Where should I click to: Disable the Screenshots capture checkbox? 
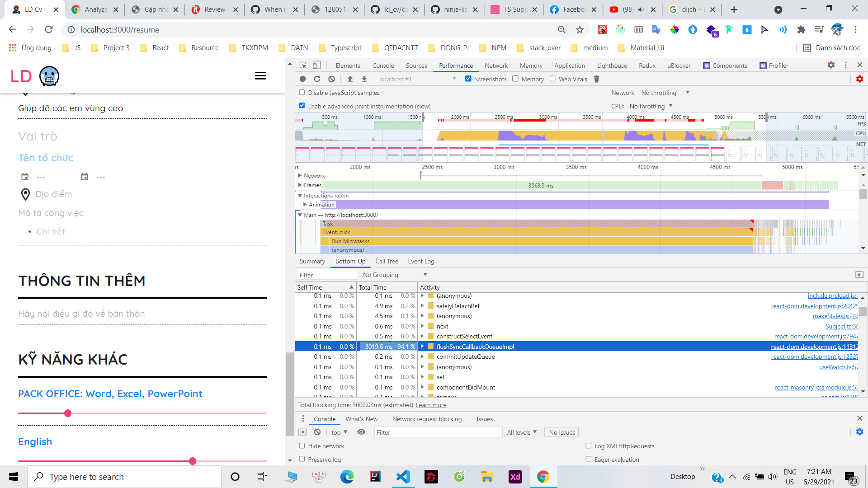coord(468,78)
